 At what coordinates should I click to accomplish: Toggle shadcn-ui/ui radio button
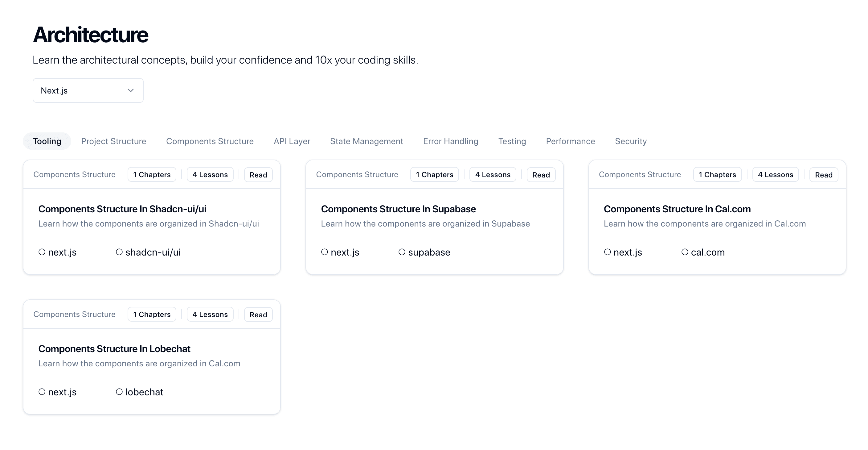coord(119,252)
